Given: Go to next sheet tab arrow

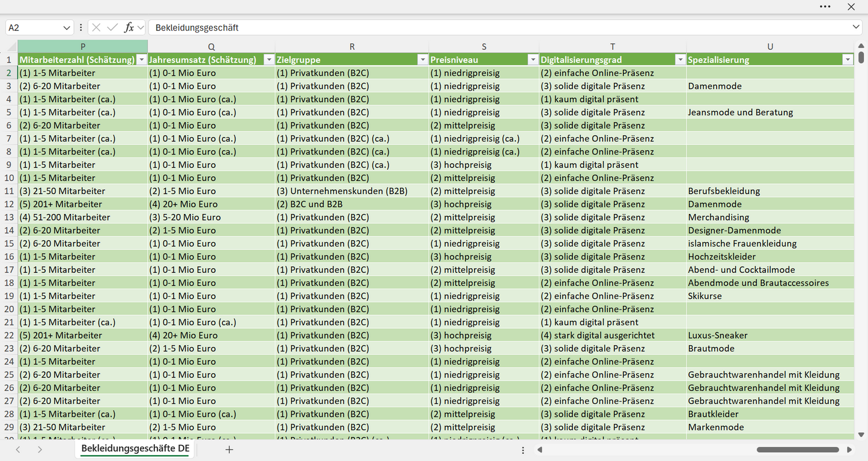Looking at the screenshot, I should coord(40,450).
